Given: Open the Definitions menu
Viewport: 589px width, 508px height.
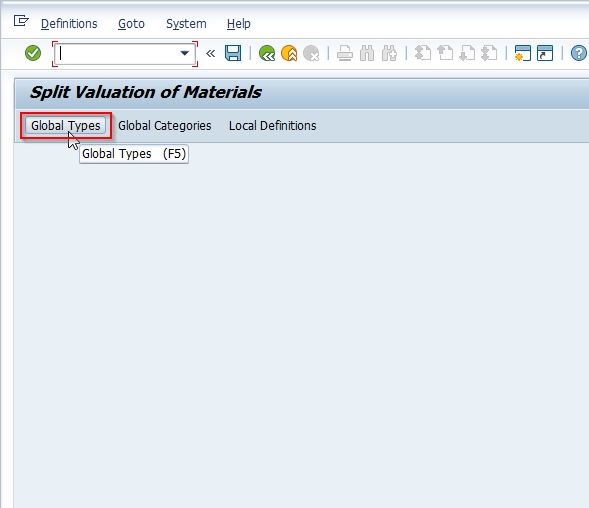Looking at the screenshot, I should pyautogui.click(x=69, y=24).
